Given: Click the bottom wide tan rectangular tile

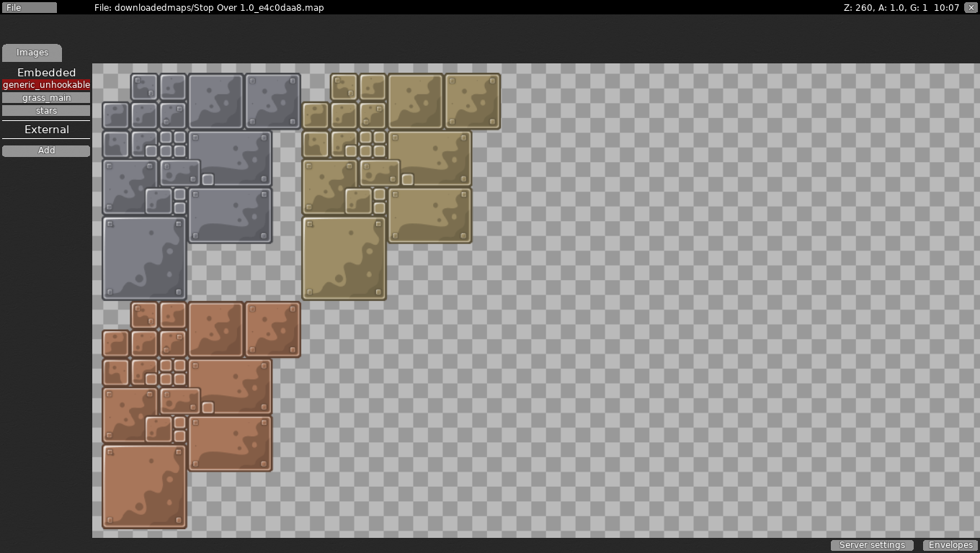Looking at the screenshot, I should (x=429, y=215).
